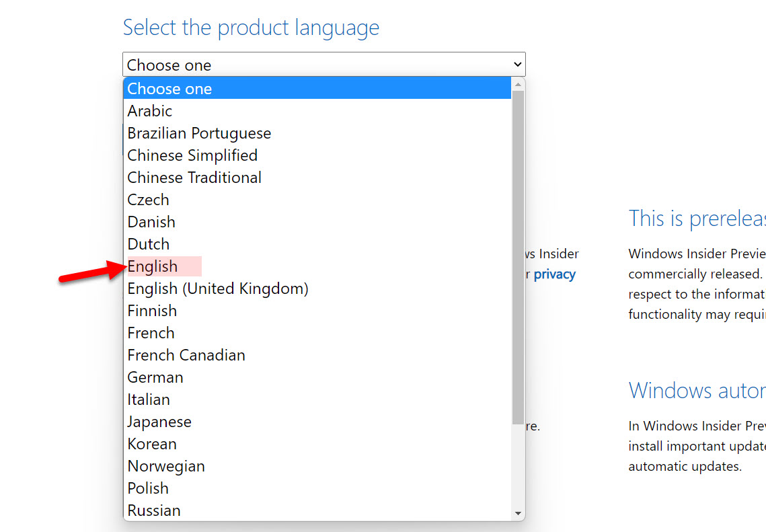Screen dimensions: 766x532
Task: Select Danish from the dropdown
Action: [x=151, y=222]
